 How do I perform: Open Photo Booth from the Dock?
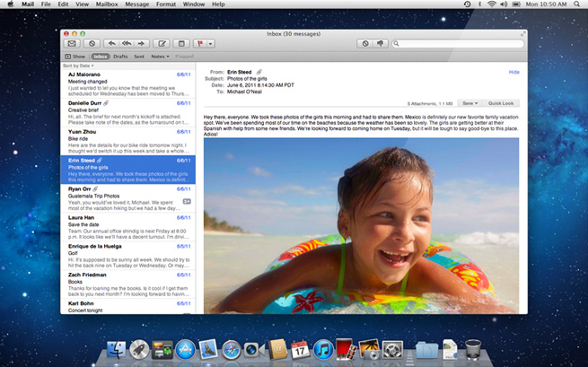(x=347, y=350)
